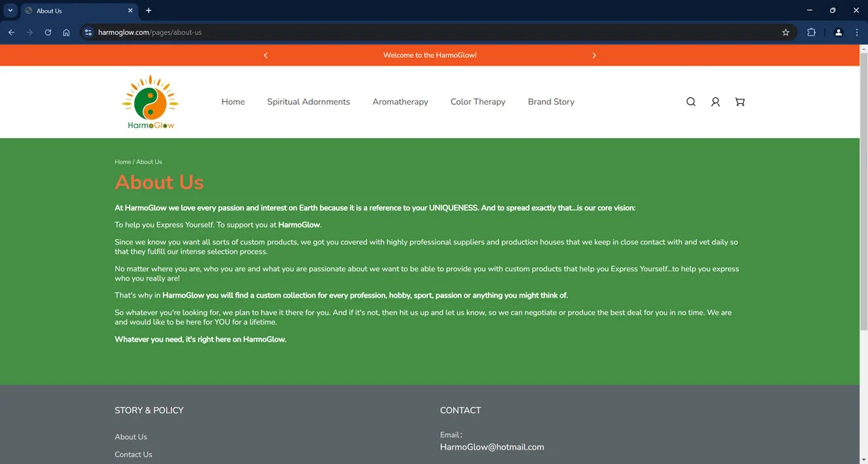Open the site search magnifier icon
The width and height of the screenshot is (868, 464).
point(691,102)
